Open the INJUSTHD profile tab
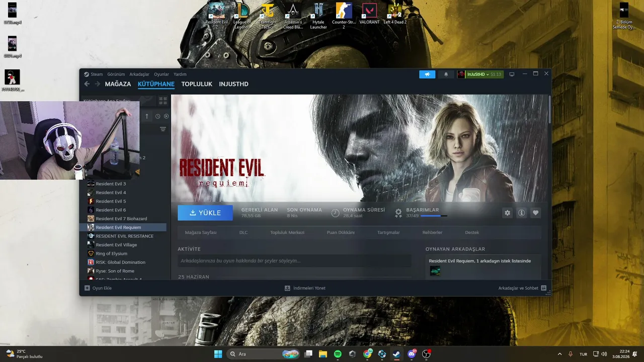 (233, 84)
